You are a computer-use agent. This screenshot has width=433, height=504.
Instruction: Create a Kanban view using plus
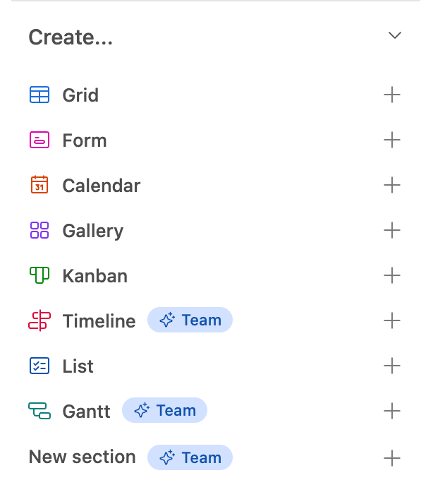click(392, 276)
